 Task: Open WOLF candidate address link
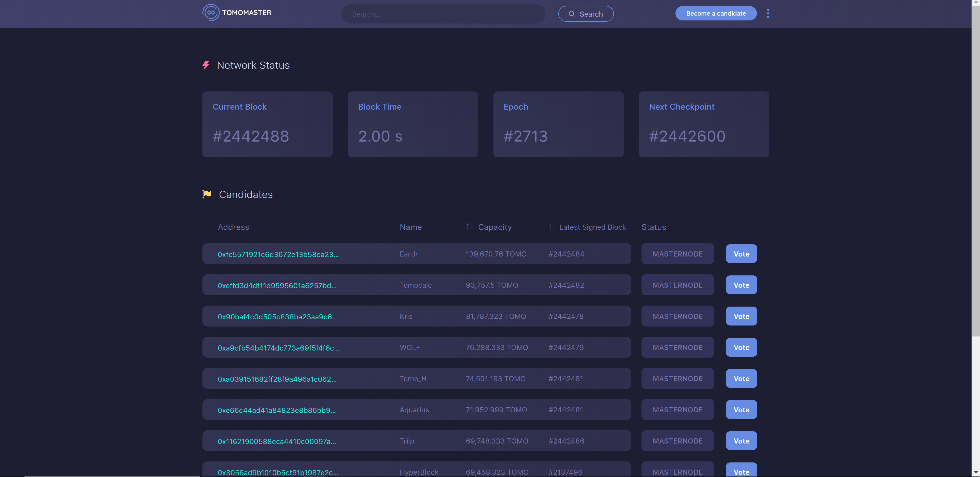(278, 348)
